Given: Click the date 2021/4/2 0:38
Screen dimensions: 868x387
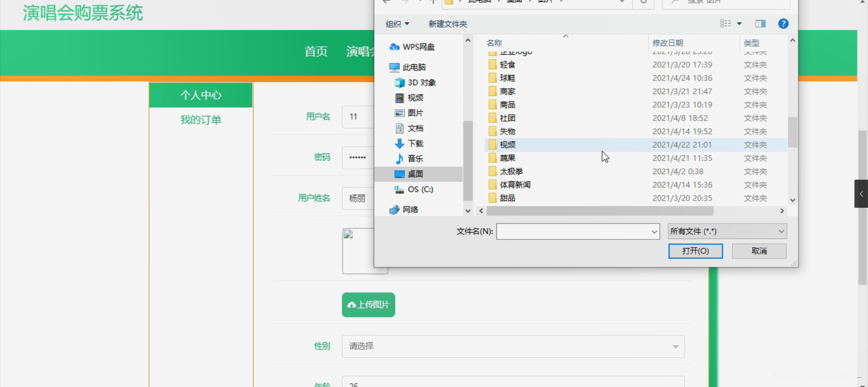Looking at the screenshot, I should [678, 172].
